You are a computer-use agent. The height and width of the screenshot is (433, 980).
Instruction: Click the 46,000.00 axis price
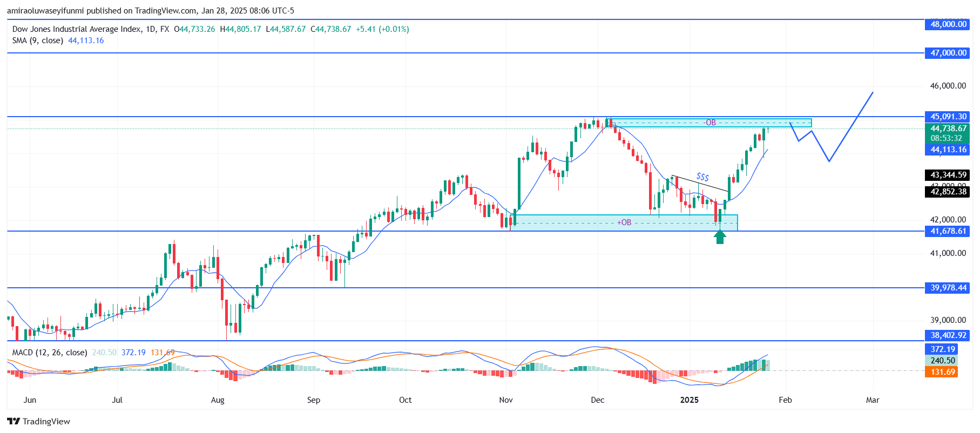click(x=948, y=86)
